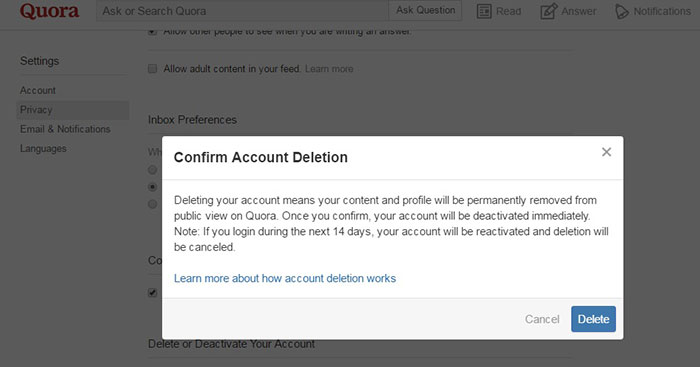Open the Notifications menu
Viewport: 700px width, 367px height.
click(x=653, y=12)
